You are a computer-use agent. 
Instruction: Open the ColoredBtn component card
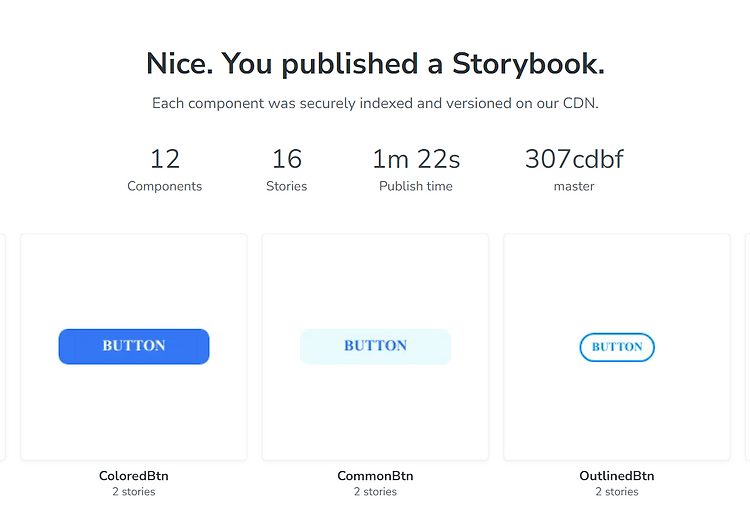click(x=134, y=347)
